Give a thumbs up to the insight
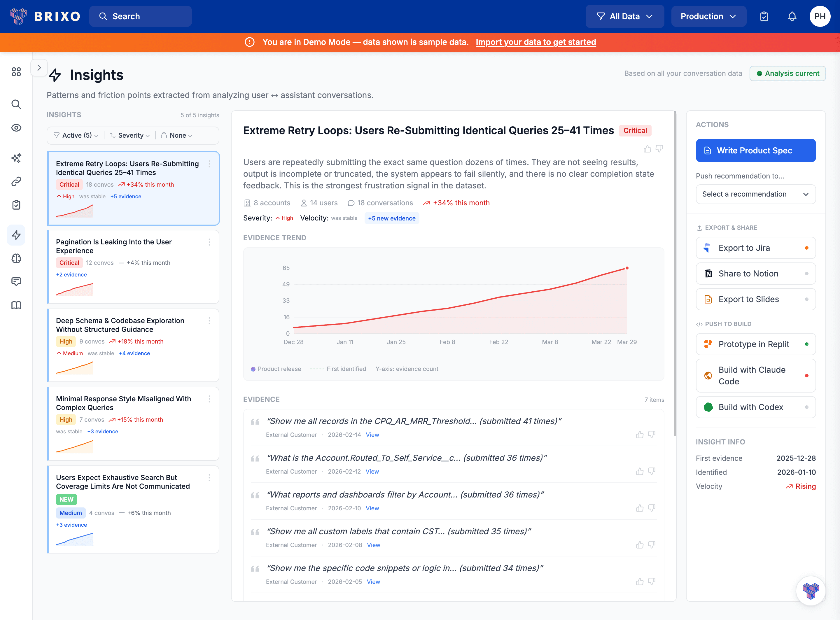840x620 pixels. click(647, 149)
